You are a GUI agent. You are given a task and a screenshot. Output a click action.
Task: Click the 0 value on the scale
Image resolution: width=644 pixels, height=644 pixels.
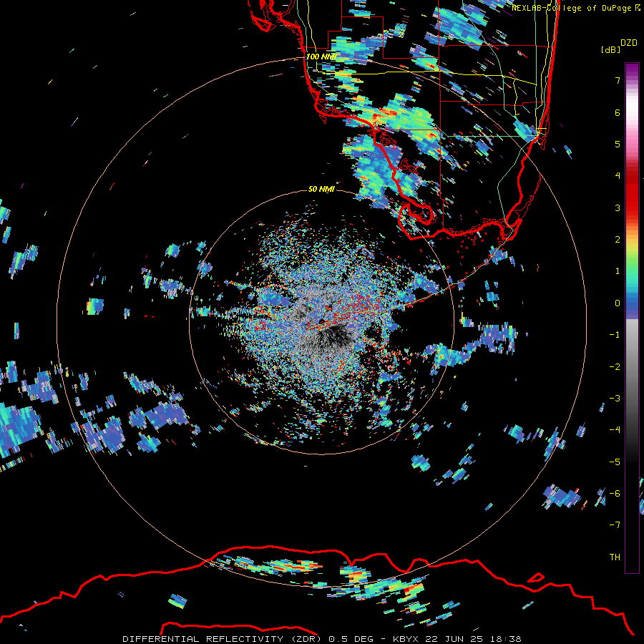[x=618, y=303]
